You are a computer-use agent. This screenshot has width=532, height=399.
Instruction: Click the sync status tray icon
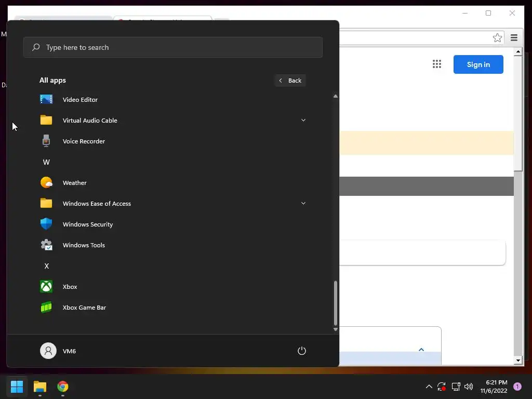pyautogui.click(x=442, y=387)
